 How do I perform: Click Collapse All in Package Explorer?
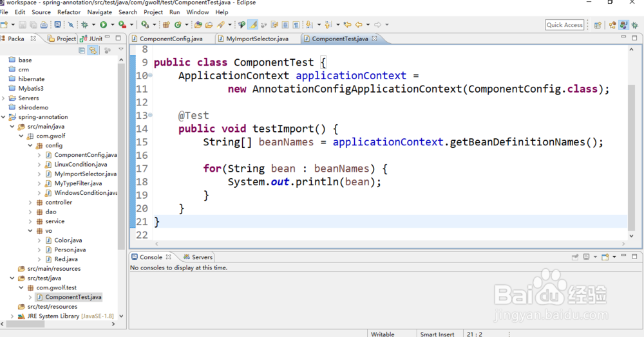[x=82, y=50]
